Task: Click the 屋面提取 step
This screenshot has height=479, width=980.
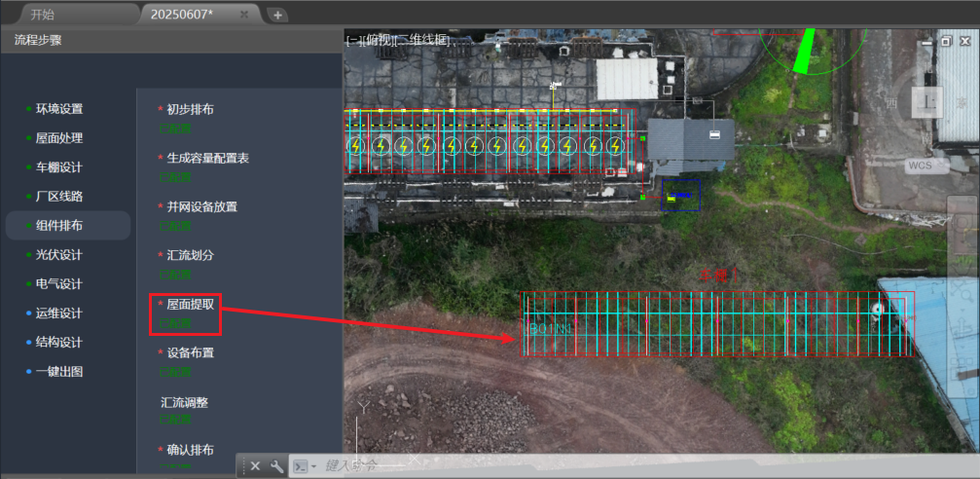Action: (190, 305)
